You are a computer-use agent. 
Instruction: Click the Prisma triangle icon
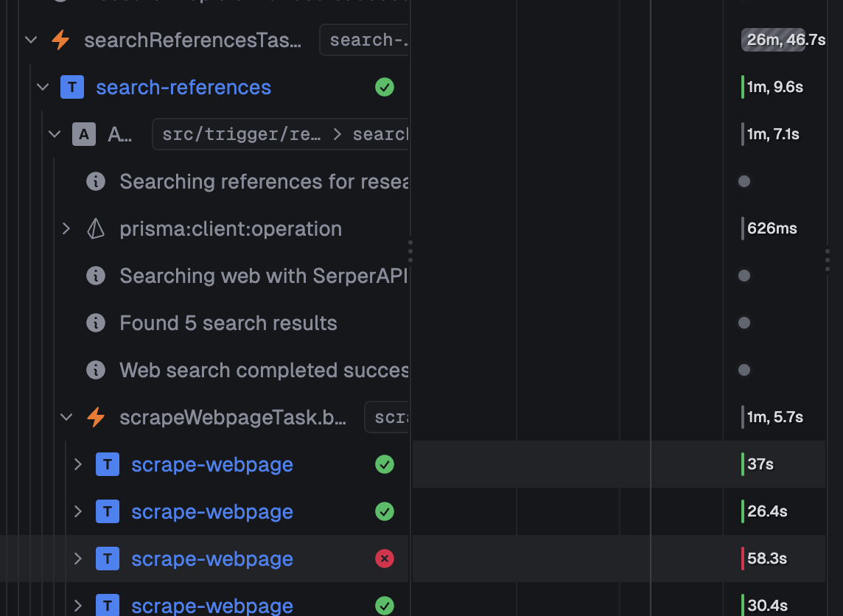[x=96, y=228]
